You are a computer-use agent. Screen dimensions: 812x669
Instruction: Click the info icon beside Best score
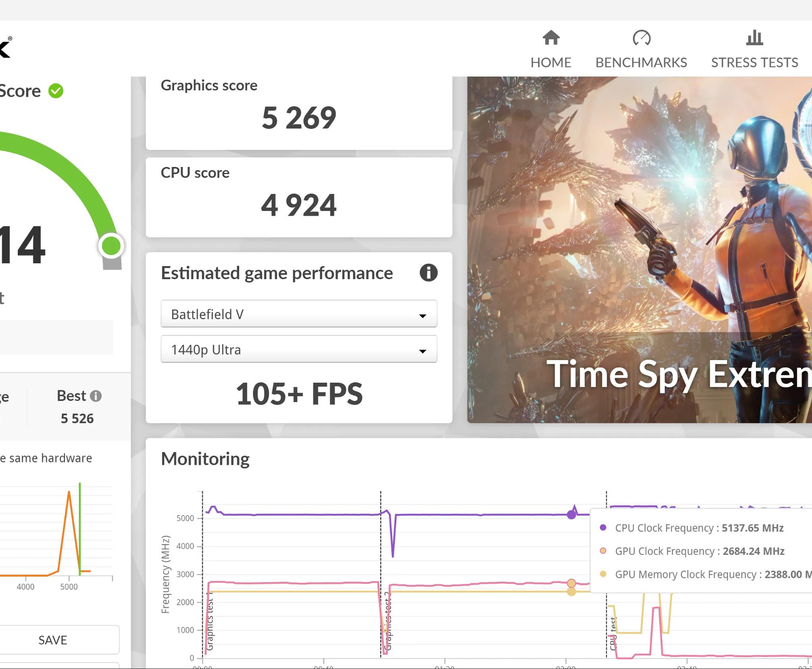[96, 396]
